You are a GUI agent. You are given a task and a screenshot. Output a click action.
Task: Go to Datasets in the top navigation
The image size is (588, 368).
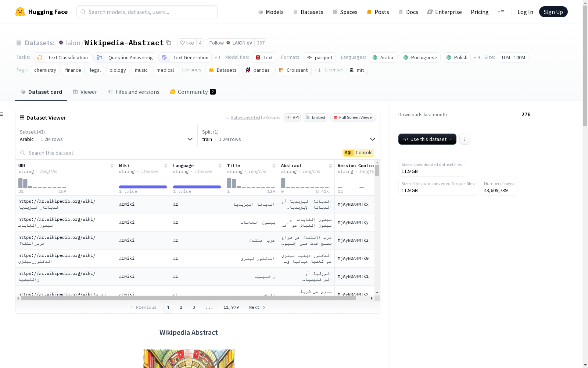coord(308,12)
